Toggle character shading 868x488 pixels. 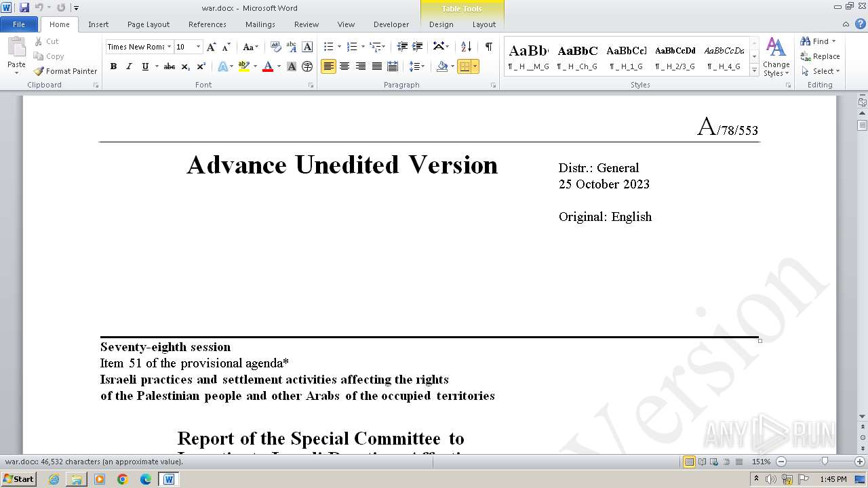(292, 66)
